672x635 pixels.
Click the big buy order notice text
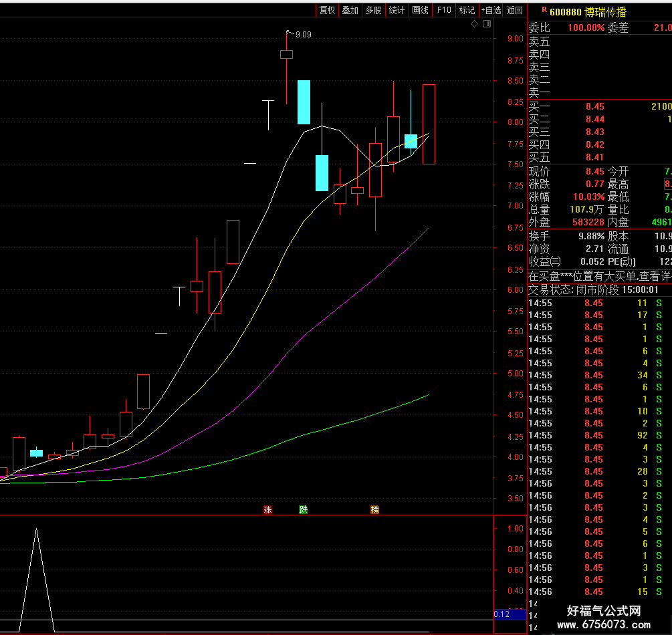coord(600,276)
